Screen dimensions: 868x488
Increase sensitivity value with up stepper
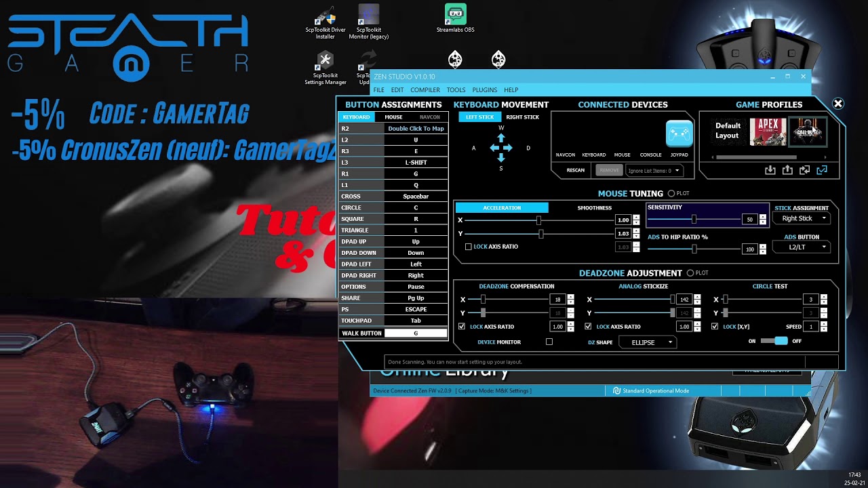pyautogui.click(x=763, y=217)
